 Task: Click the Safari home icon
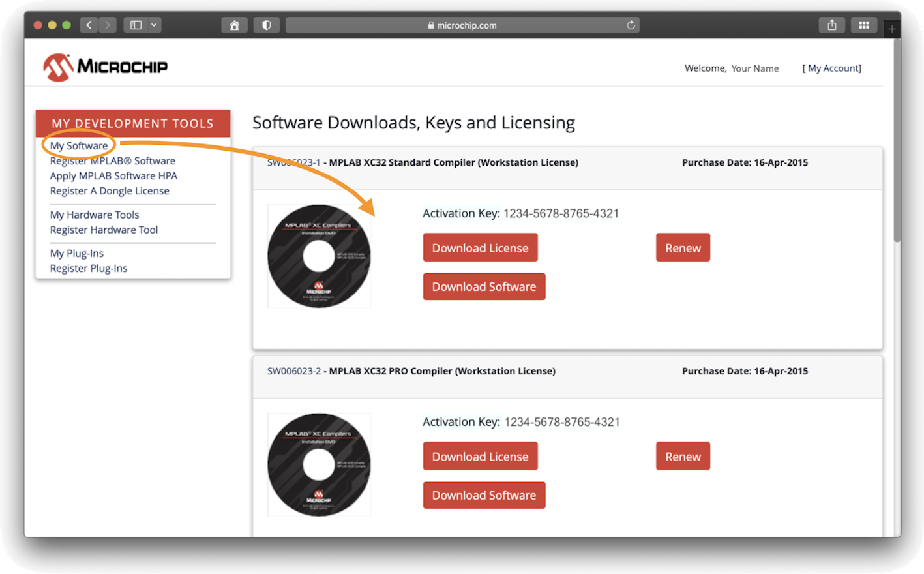click(234, 25)
